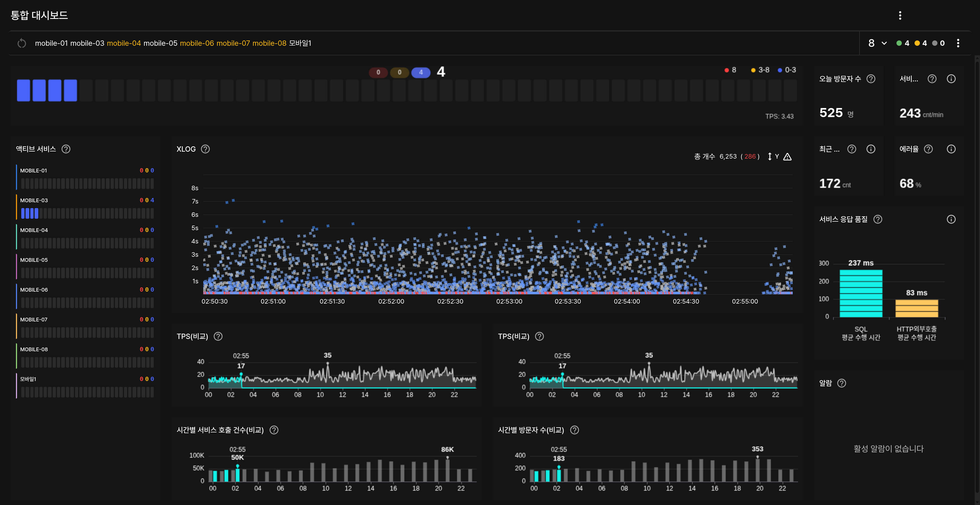This screenshot has height=505, width=980.
Task: Select the mobile-07 agent label
Action: click(233, 43)
